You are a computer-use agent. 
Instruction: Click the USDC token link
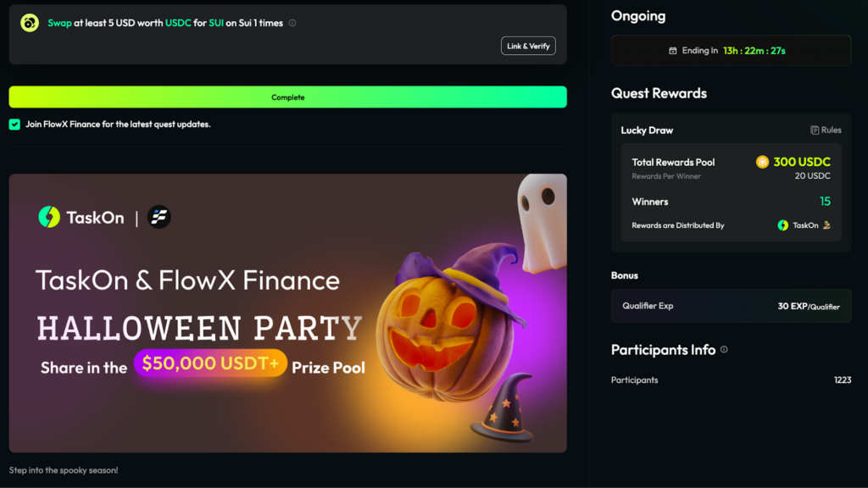click(178, 23)
